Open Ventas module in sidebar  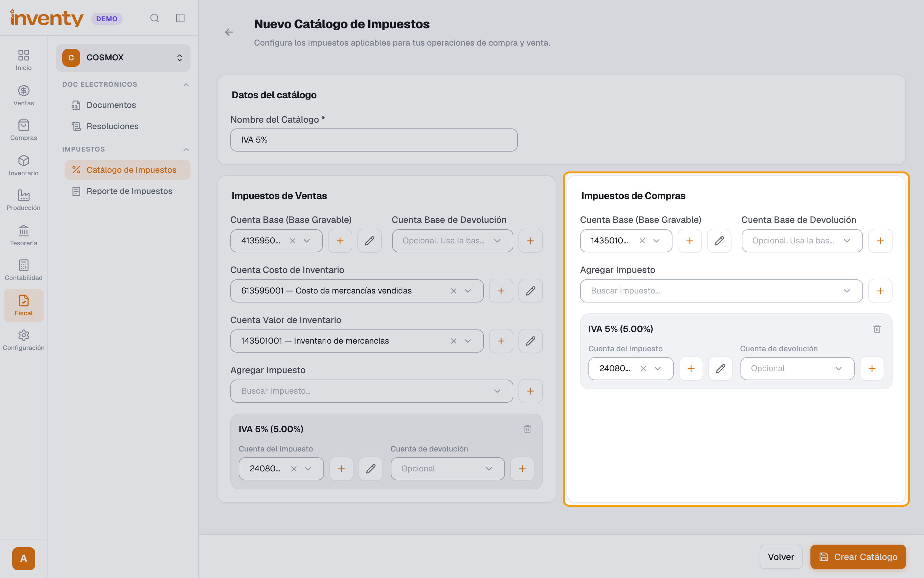click(x=24, y=96)
